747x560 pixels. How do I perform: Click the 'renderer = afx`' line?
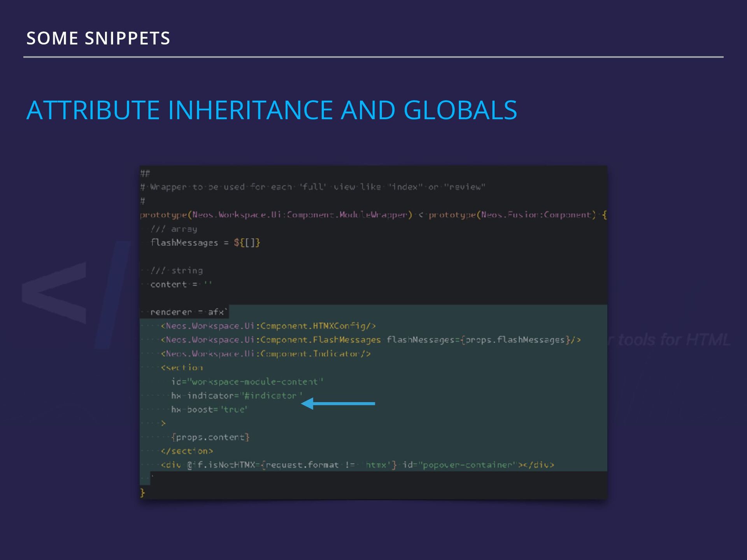(189, 312)
